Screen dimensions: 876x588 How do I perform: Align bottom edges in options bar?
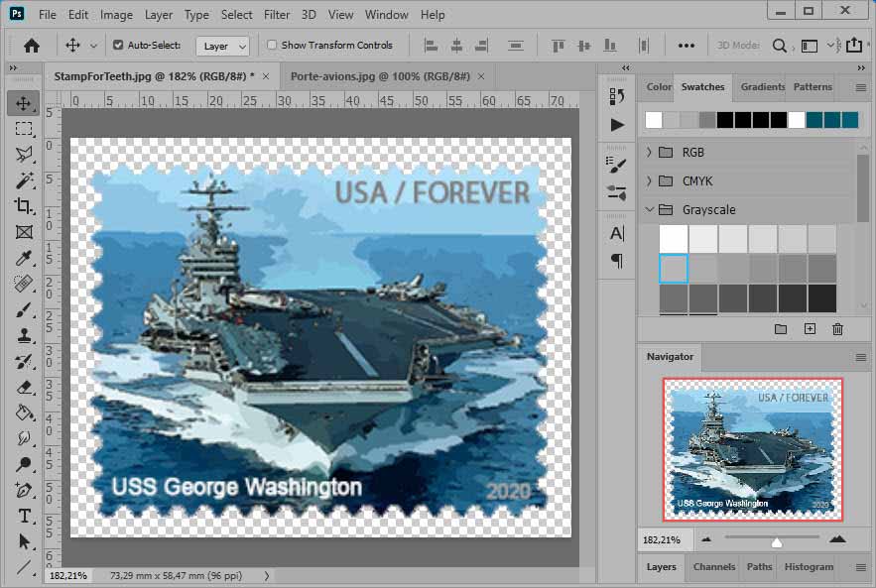[609, 46]
